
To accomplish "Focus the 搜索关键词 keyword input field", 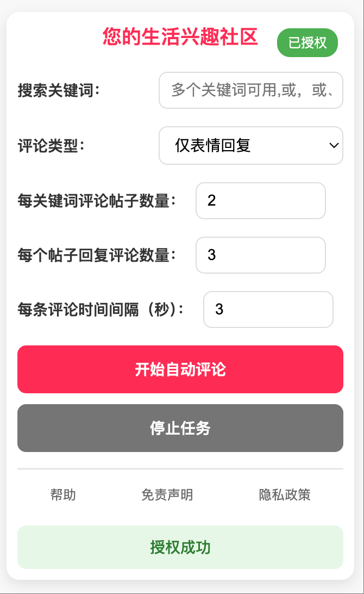I will tap(250, 90).
